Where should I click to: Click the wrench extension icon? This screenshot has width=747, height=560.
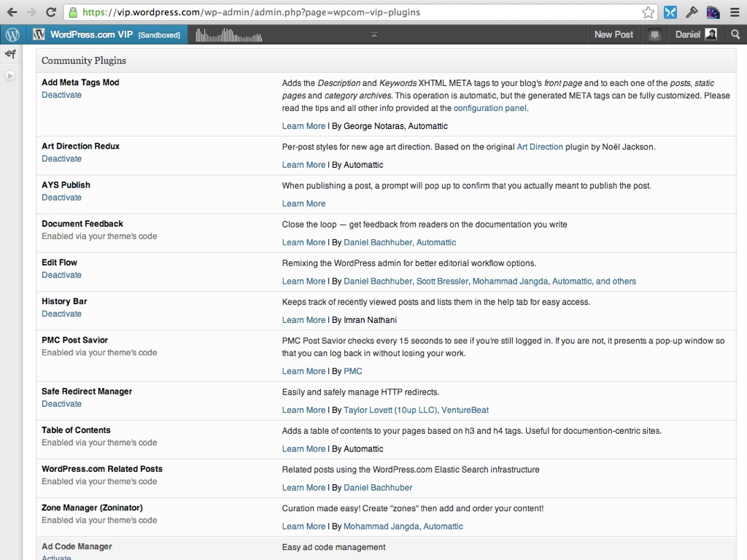(692, 12)
